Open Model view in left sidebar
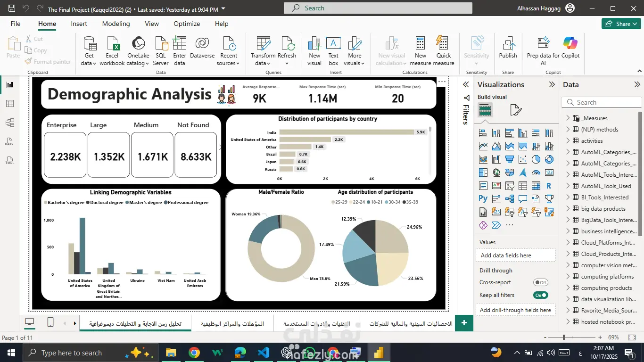Image resolution: width=644 pixels, height=362 pixels. pos(10,123)
